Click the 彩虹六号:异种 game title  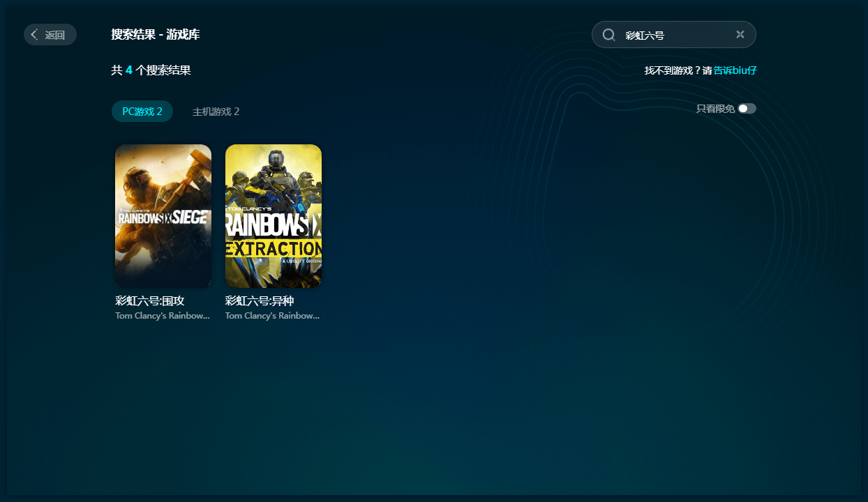click(260, 301)
